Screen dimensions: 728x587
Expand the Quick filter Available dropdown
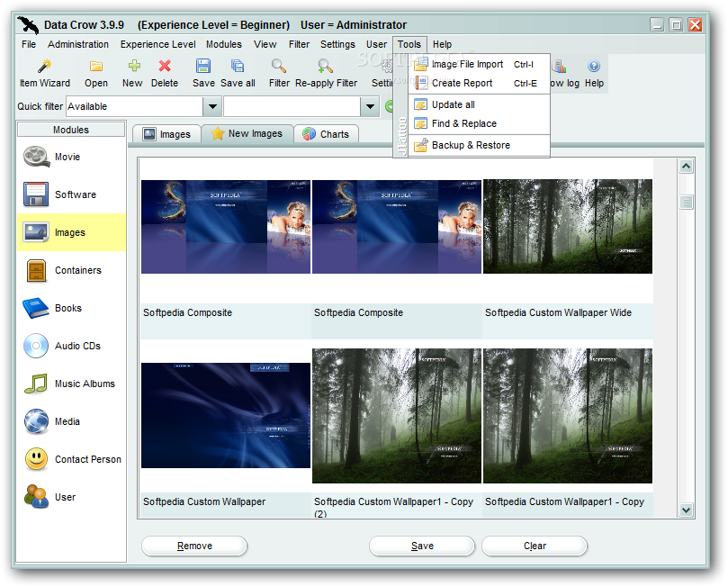pos(212,106)
